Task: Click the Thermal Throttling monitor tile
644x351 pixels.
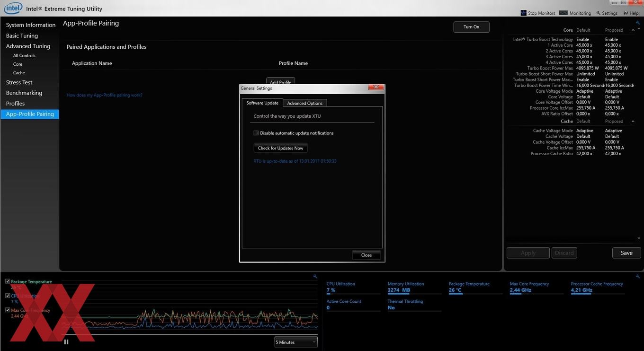Action: click(414, 305)
